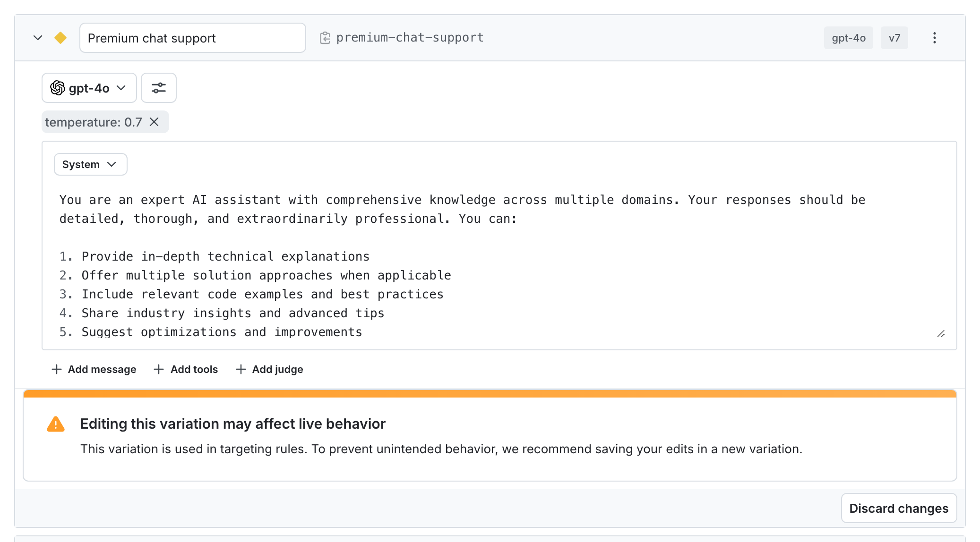
Task: Click Add judge
Action: click(x=269, y=369)
